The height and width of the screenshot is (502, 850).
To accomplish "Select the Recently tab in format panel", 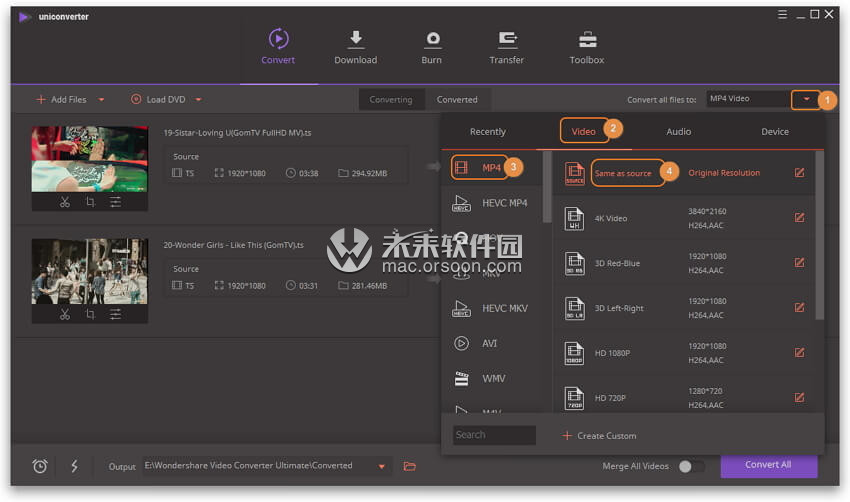I will [x=488, y=132].
